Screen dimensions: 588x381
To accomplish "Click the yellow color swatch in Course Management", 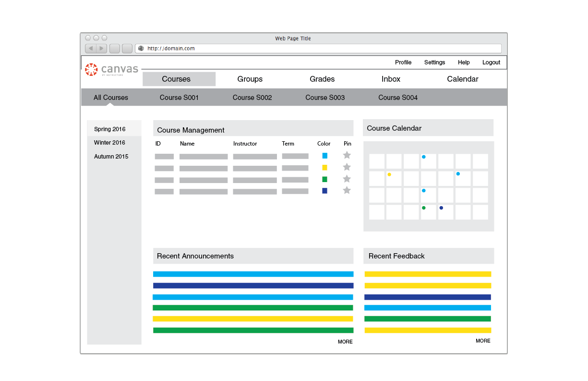I will 325,168.
